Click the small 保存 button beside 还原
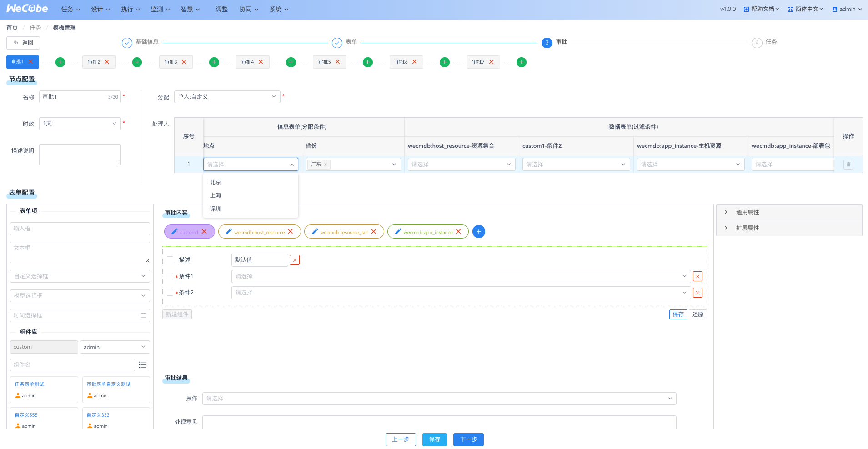Image resolution: width=868 pixels, height=449 pixels. coord(678,314)
